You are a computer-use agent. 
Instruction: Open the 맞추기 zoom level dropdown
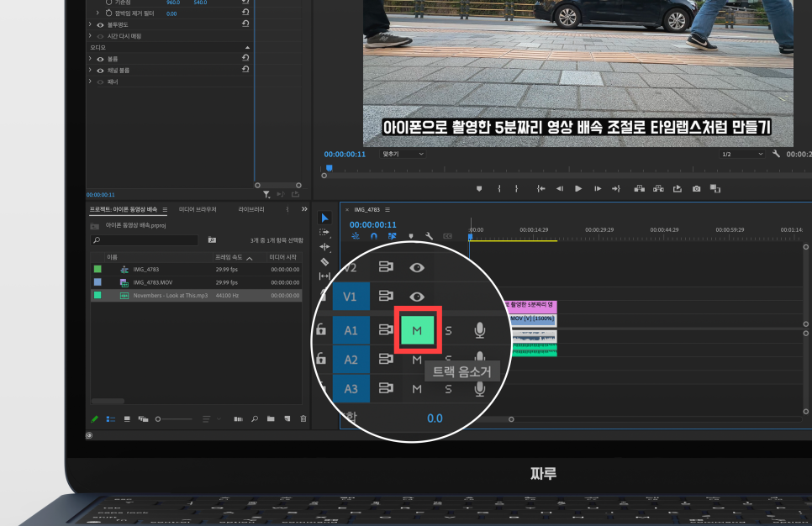pos(403,154)
